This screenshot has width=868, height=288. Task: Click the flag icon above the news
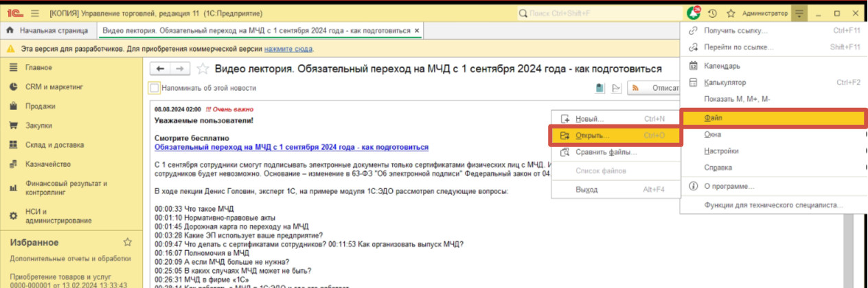[616, 88]
